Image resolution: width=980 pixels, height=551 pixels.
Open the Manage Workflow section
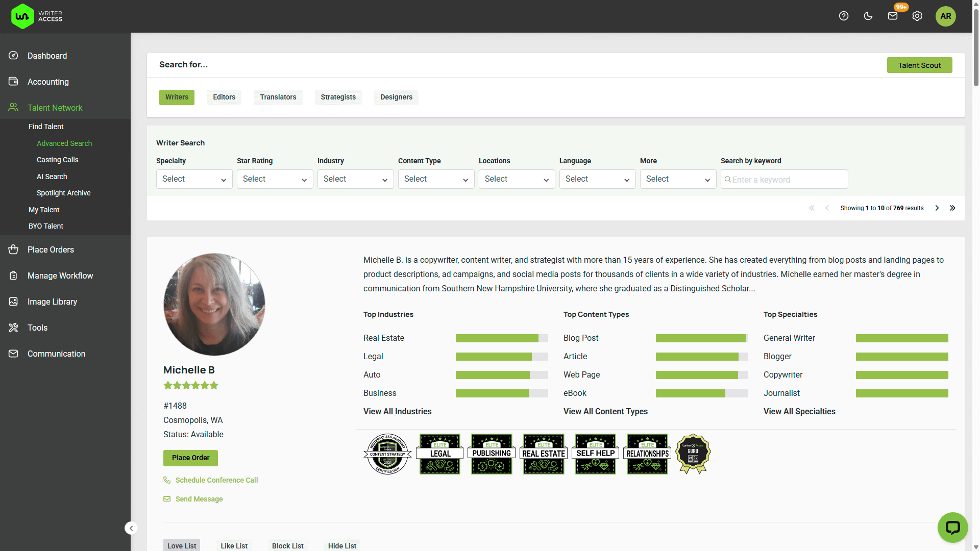(x=60, y=275)
